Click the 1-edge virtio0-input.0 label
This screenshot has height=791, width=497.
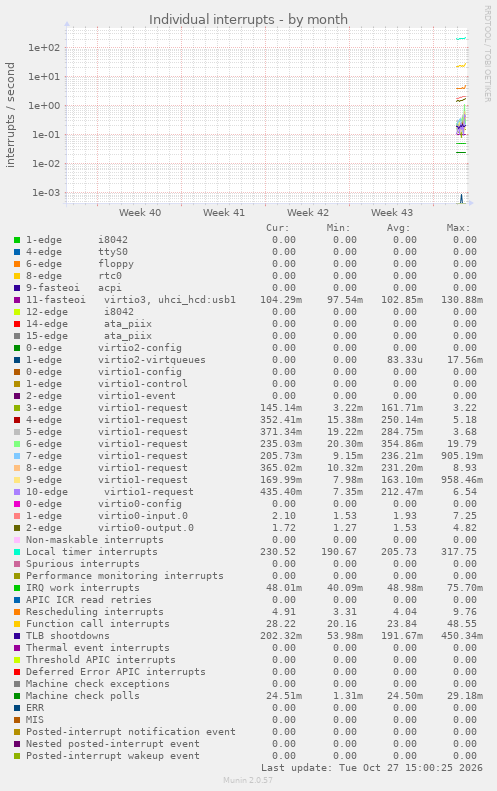(107, 516)
